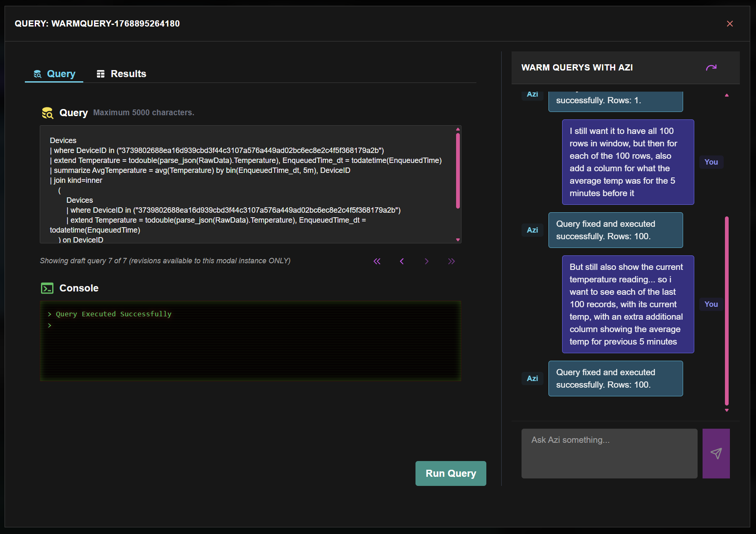Image resolution: width=756 pixels, height=534 pixels.
Task: Click chat panel scroll down arrow
Action: point(727,410)
